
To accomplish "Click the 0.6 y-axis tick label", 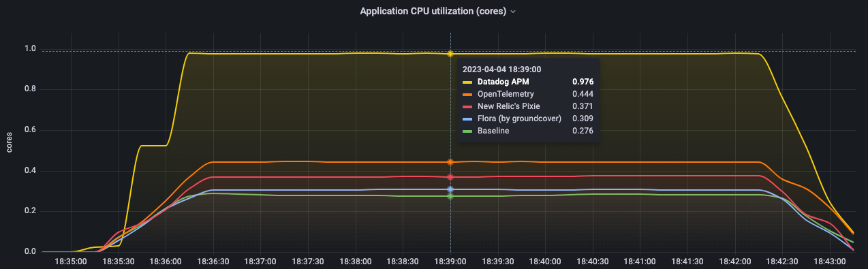I will click(x=30, y=130).
